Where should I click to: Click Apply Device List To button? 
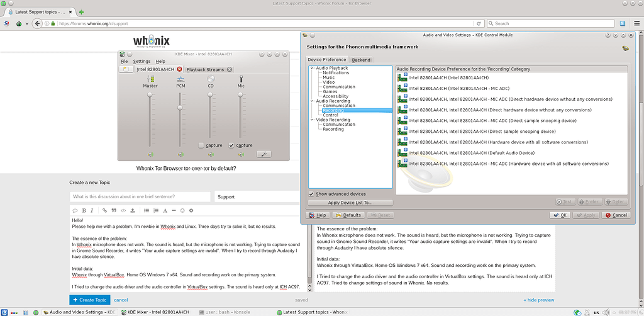click(350, 203)
